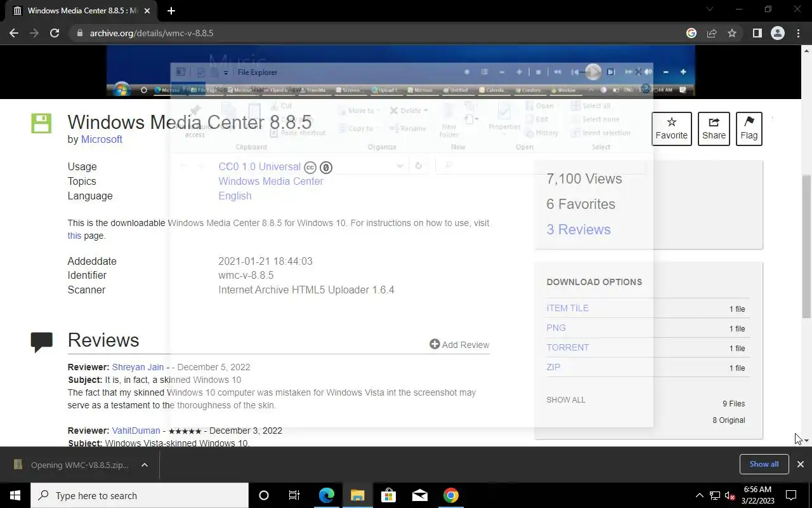Expand download options for WMC-V8.8.5.zip
Viewport: 812px width, 508px height.
pyautogui.click(x=145, y=465)
